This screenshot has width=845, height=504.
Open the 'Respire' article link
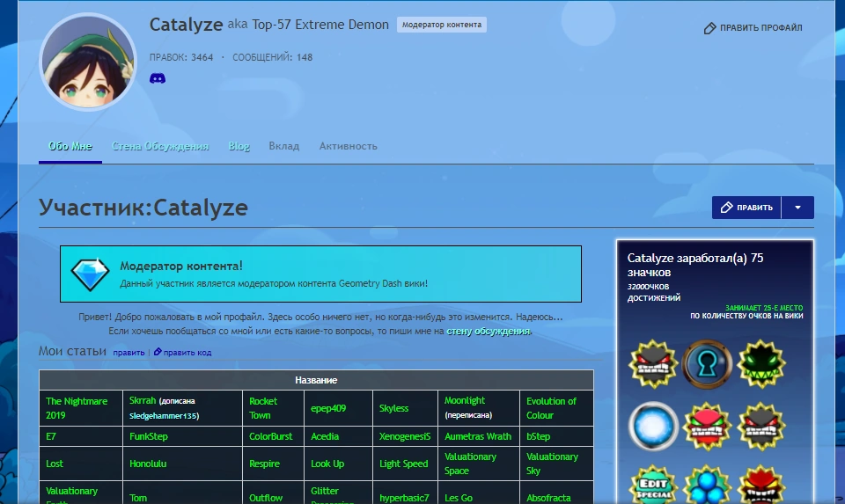[264, 464]
